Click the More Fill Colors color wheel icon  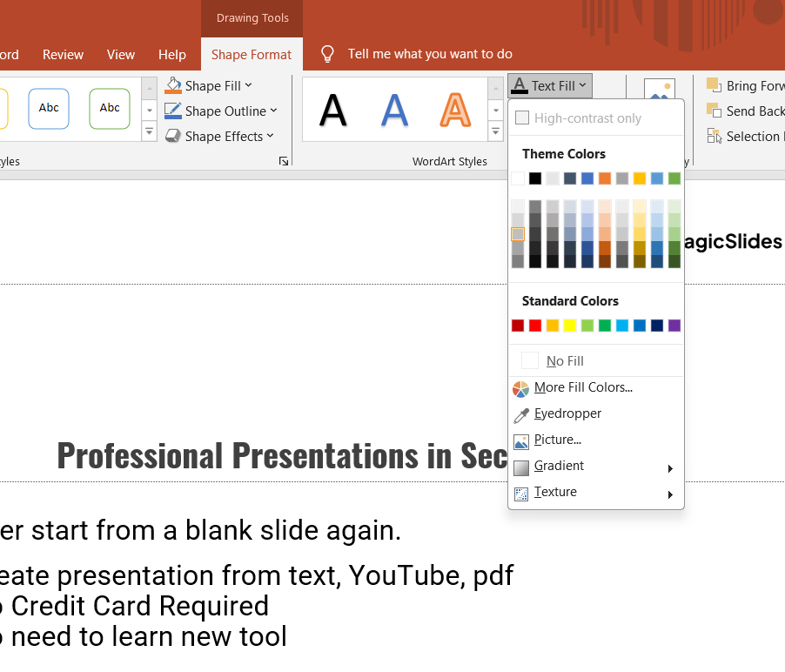coord(521,388)
